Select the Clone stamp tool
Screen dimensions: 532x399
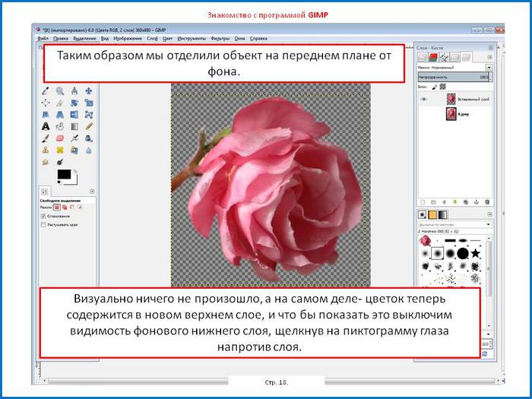(x=46, y=150)
